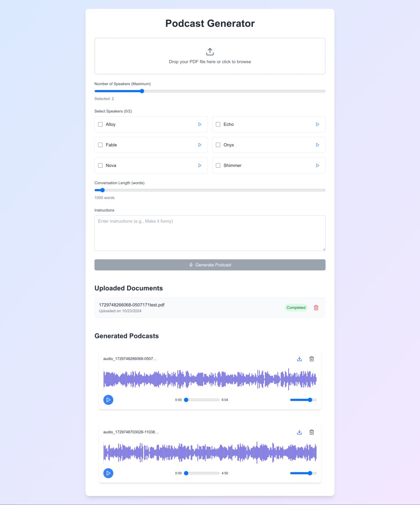The height and width of the screenshot is (505, 420).
Task: Play the second podcast (4:50)
Action: coord(108,473)
